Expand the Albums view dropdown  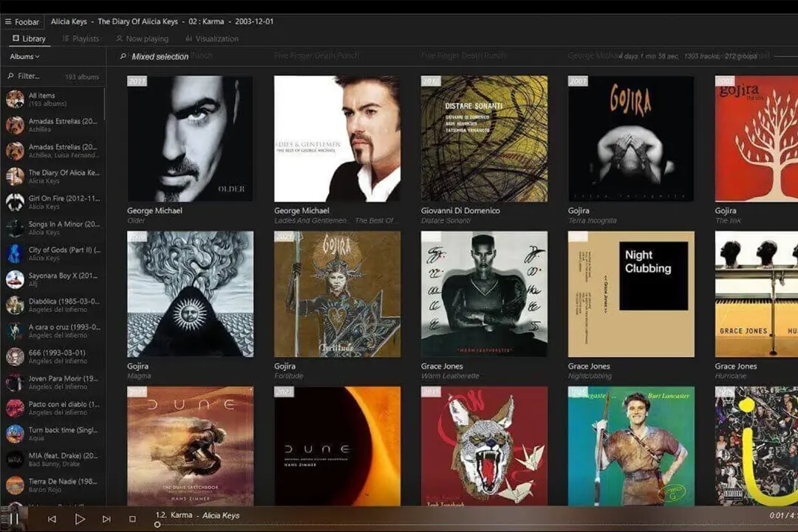coord(24,56)
